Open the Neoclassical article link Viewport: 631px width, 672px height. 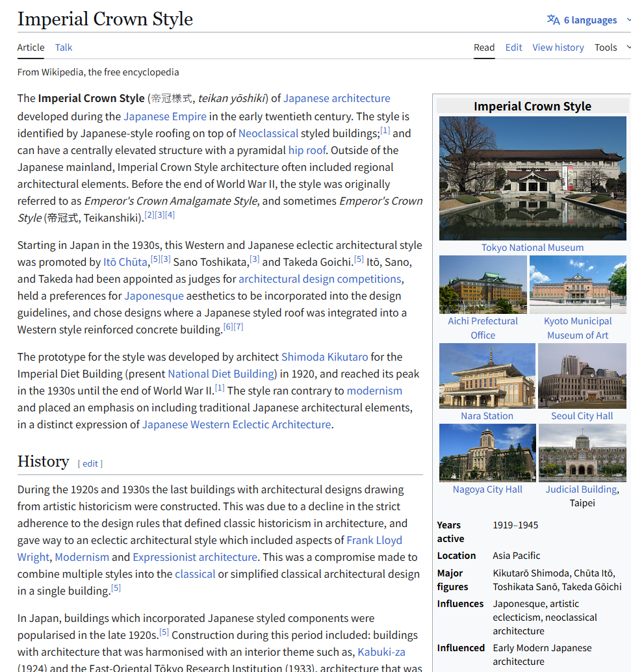point(268,133)
